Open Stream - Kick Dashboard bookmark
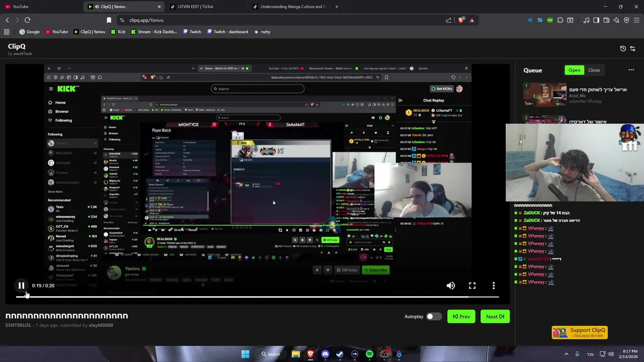 point(154,32)
